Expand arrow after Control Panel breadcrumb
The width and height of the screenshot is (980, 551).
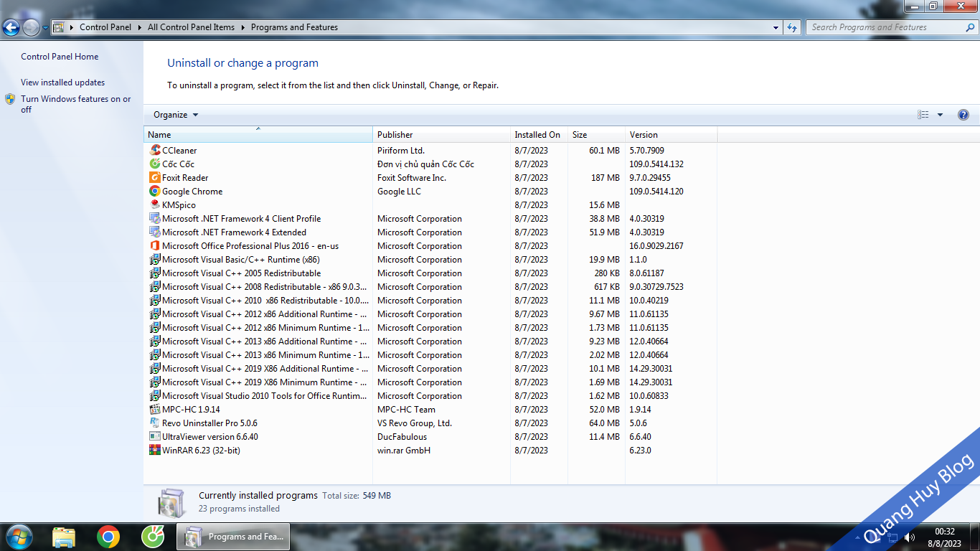coord(139,27)
